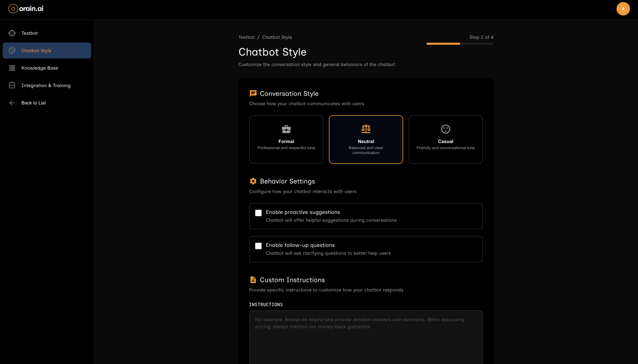Enable proactive suggestions checkbox
Viewport: 638px width, 364px height.
pos(258,213)
